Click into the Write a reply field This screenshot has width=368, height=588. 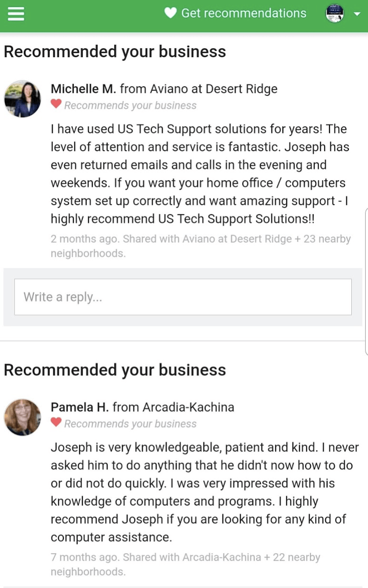(183, 297)
